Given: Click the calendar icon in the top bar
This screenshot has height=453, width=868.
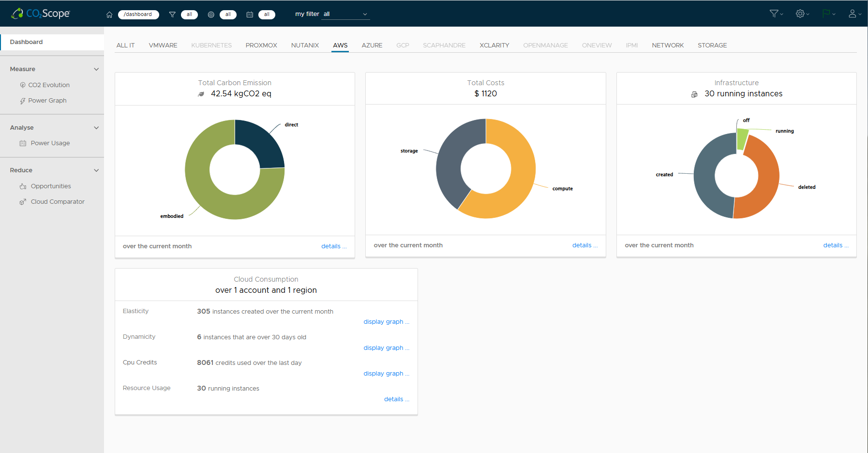Looking at the screenshot, I should (x=250, y=15).
